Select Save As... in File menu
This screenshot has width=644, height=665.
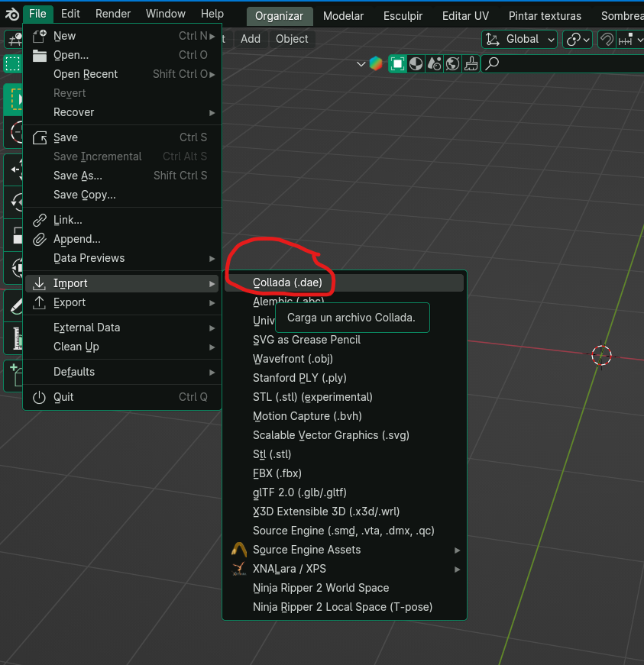tap(122, 176)
